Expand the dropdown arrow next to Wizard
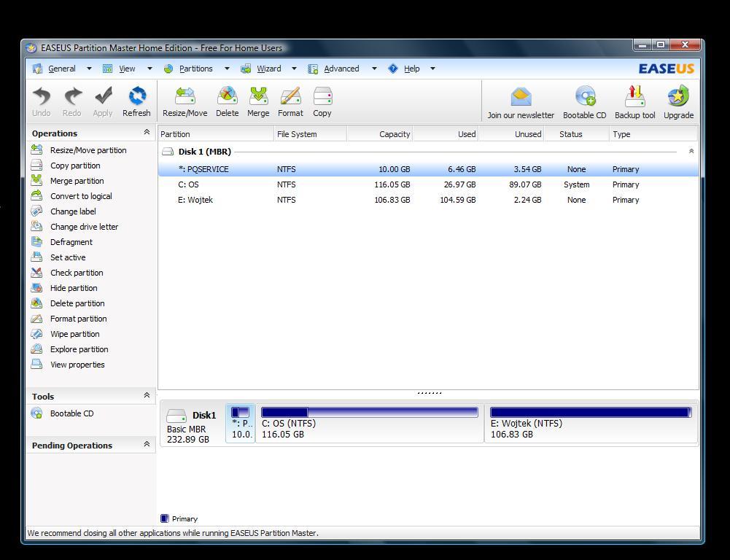Screen dimensions: 730x560 click(x=294, y=69)
